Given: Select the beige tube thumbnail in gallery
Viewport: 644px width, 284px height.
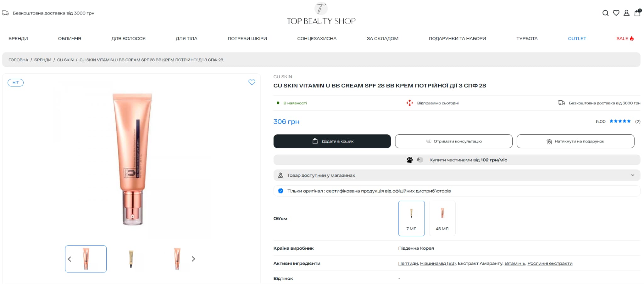Looking at the screenshot, I should tap(131, 259).
